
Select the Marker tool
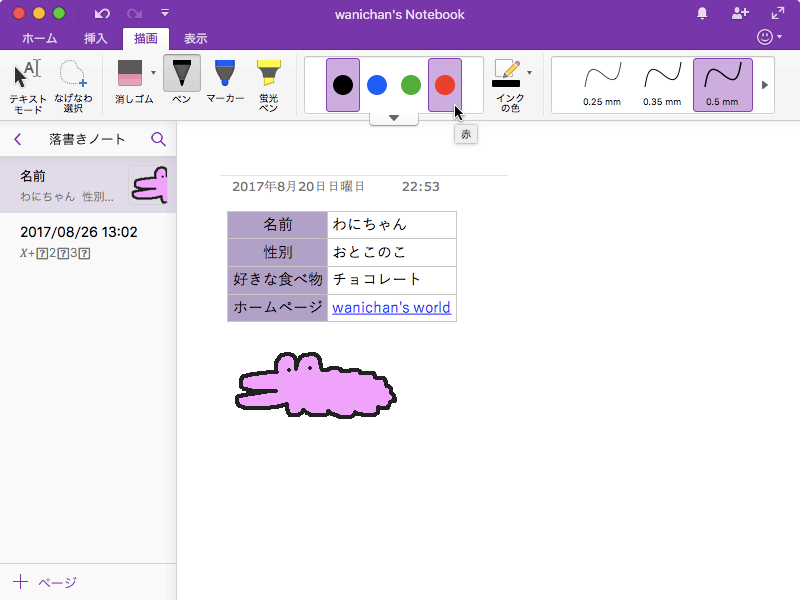[225, 81]
